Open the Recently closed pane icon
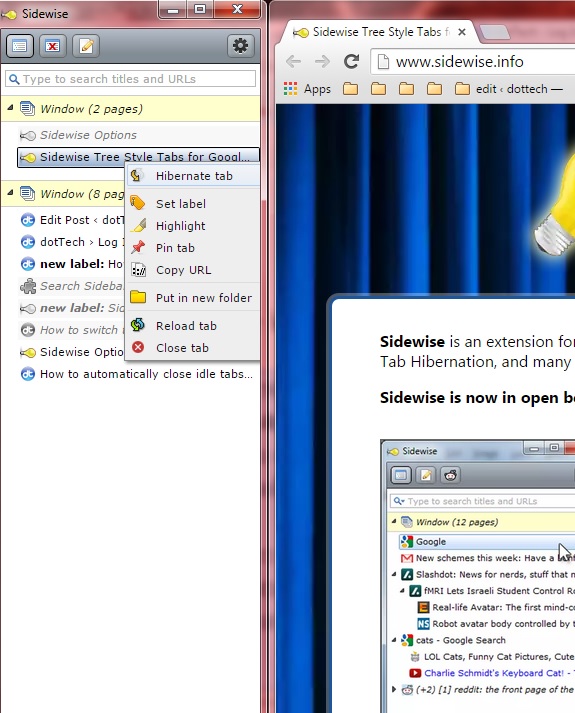Screen dimensions: 575x713 pyautogui.click(x=53, y=46)
